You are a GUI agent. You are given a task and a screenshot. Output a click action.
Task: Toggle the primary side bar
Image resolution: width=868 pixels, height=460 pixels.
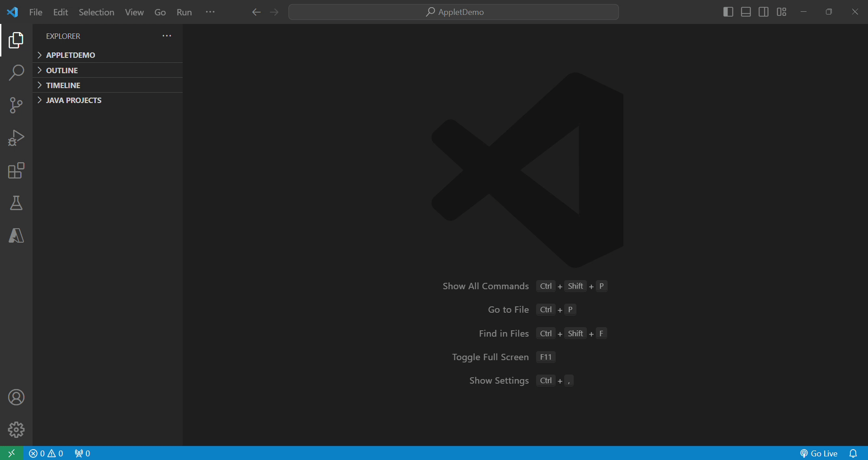(x=728, y=12)
